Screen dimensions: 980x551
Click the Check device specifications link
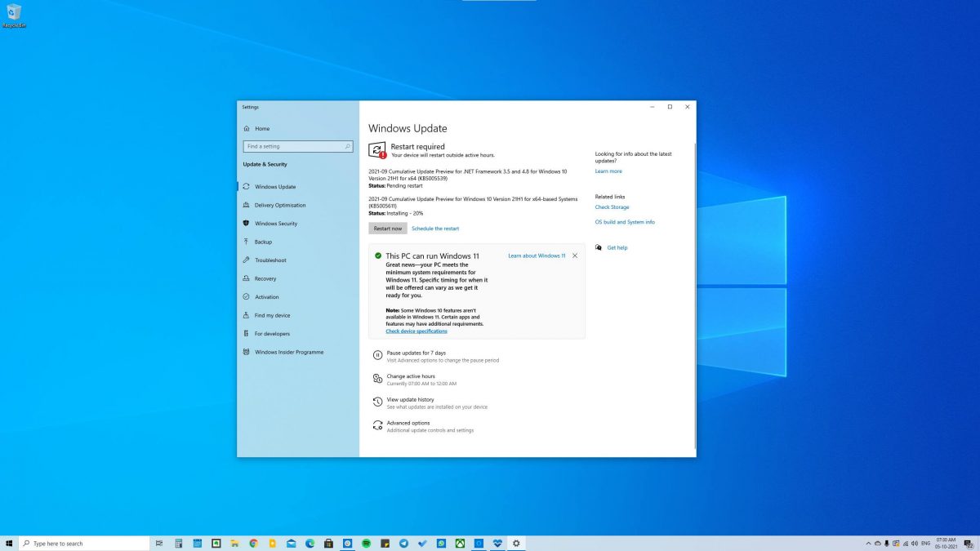(416, 331)
